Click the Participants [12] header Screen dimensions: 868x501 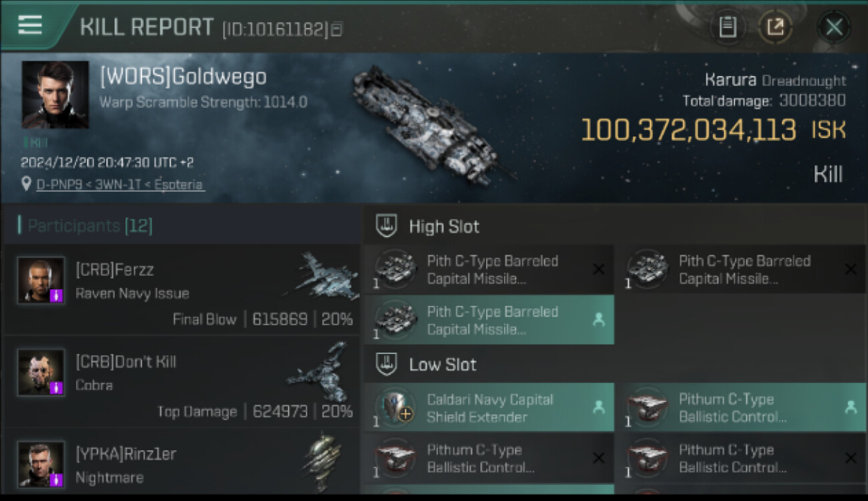pyautogui.click(x=89, y=226)
